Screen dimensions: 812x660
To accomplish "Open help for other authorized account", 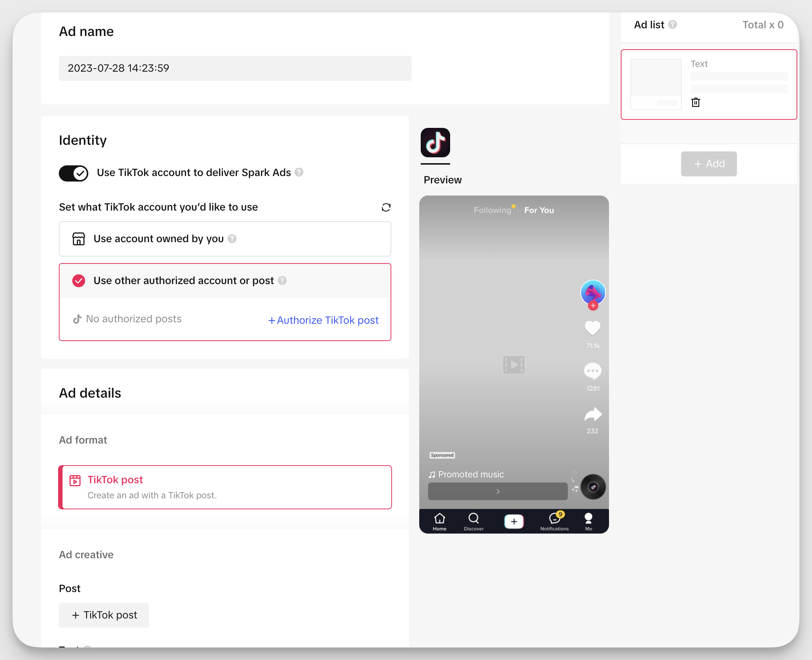I will 282,281.
